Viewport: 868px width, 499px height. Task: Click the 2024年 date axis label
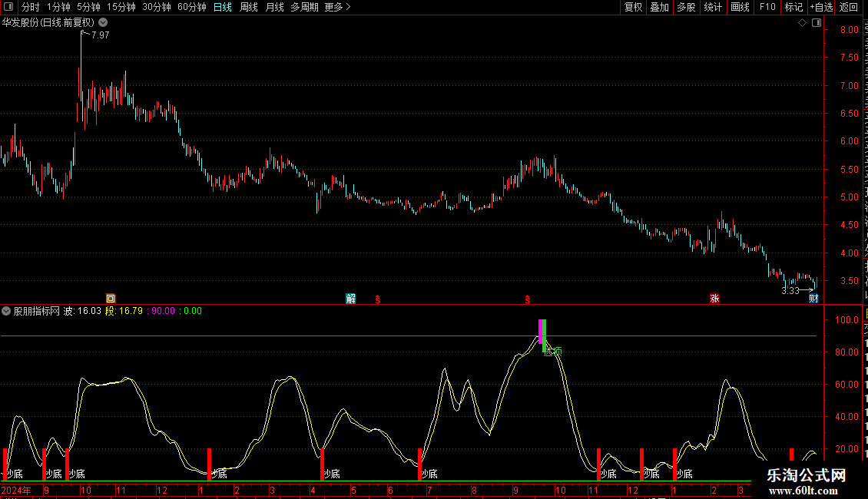[16, 490]
